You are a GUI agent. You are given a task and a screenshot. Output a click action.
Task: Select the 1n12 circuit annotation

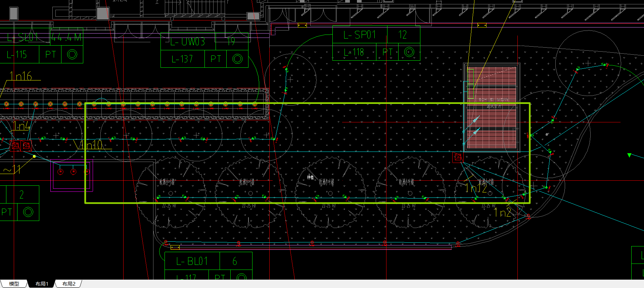pyautogui.click(x=476, y=188)
